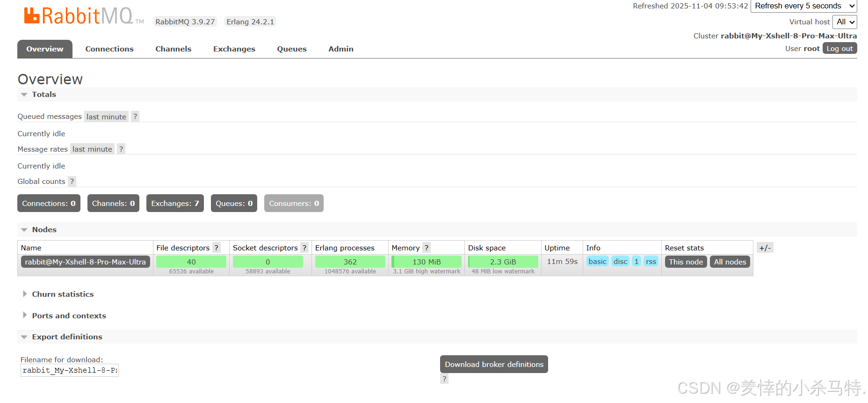Click the Filename for download input field
This screenshot has width=868, height=403.
click(70, 370)
